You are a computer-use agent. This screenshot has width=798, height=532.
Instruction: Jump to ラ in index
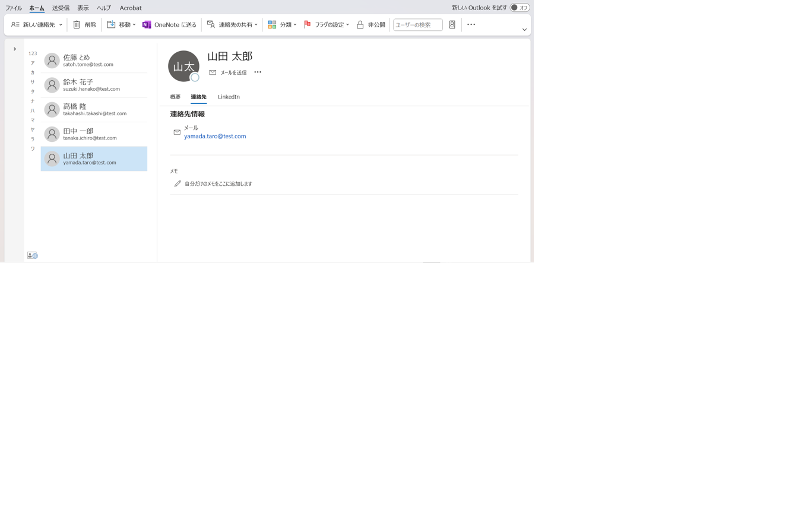pyautogui.click(x=33, y=139)
